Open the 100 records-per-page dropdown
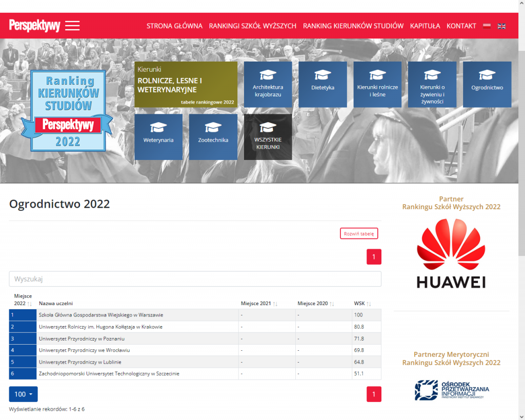The height and width of the screenshot is (420, 525). point(23,394)
